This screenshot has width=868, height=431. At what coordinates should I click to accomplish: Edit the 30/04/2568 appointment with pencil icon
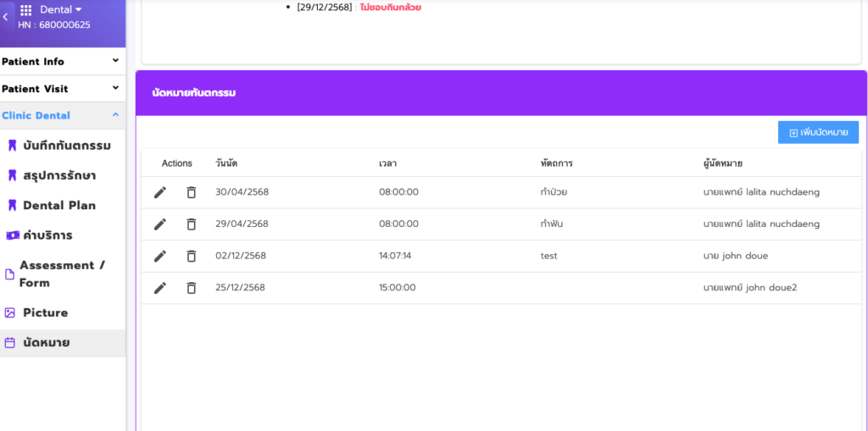click(160, 192)
